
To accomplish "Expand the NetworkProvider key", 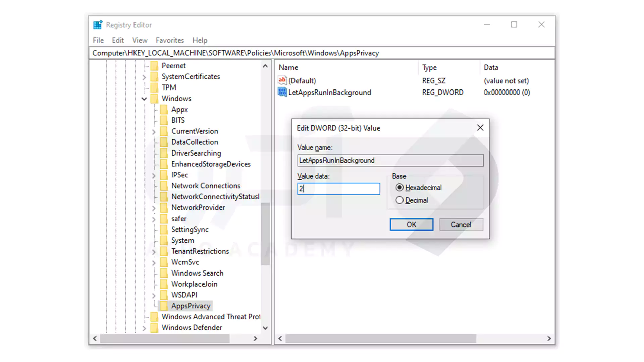I will (x=154, y=208).
